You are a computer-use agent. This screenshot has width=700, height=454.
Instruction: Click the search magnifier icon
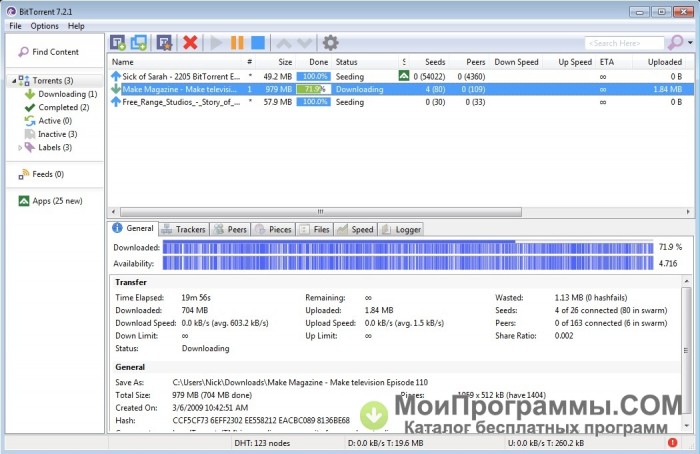[675, 43]
